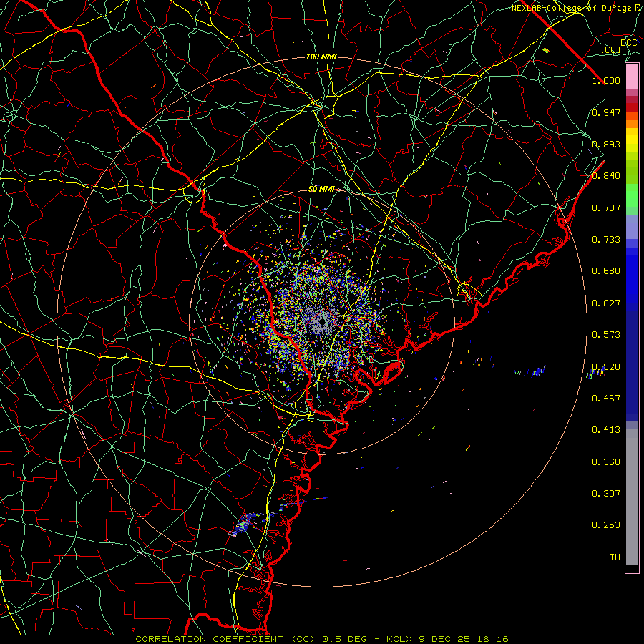Pick the pink segment of the color bar
644x644 pixels.
coord(632,77)
